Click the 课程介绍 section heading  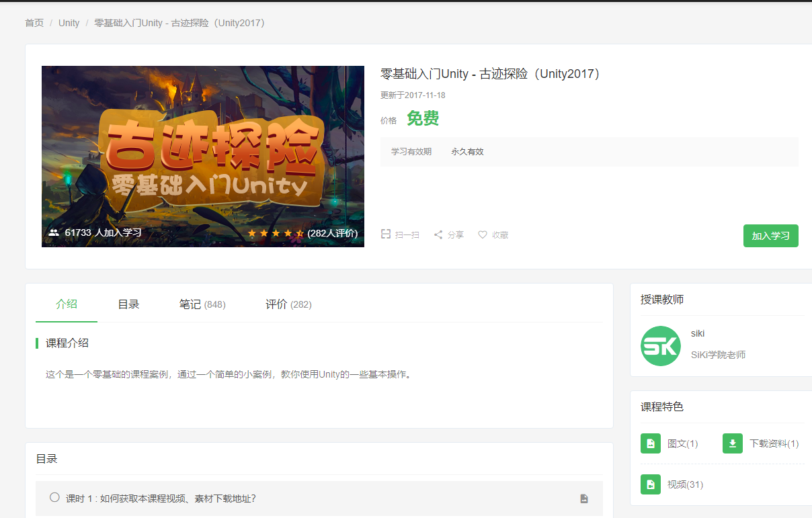pos(67,343)
